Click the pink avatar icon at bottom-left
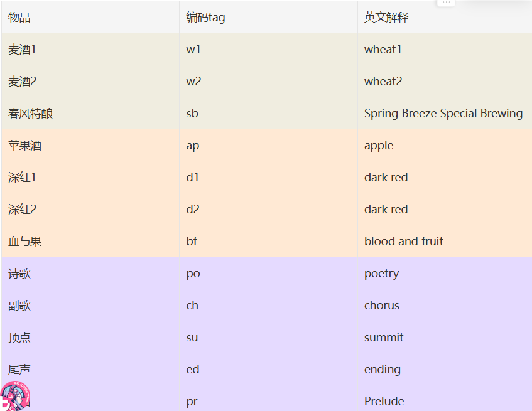Viewport: 532px width, 411px height. point(14,397)
